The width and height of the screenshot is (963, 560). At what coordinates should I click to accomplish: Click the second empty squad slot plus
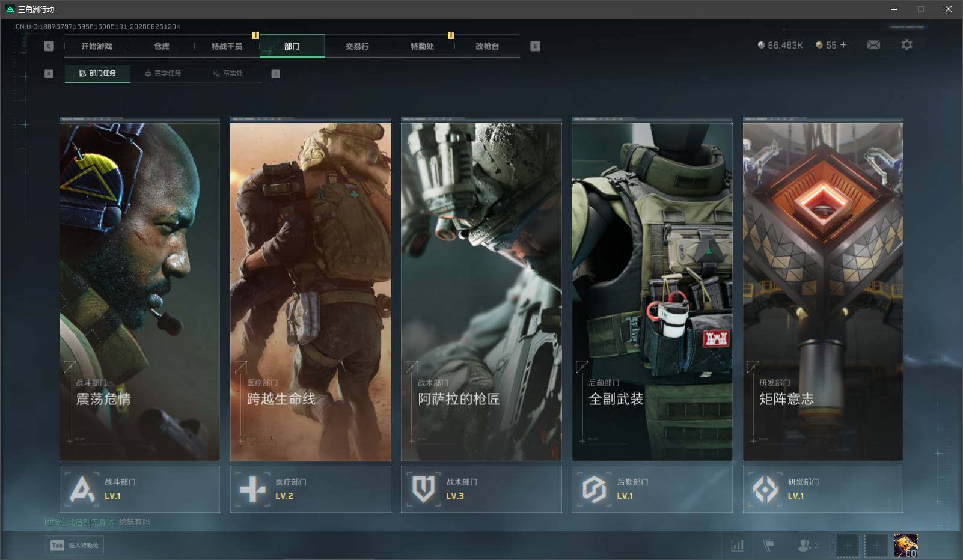click(876, 546)
